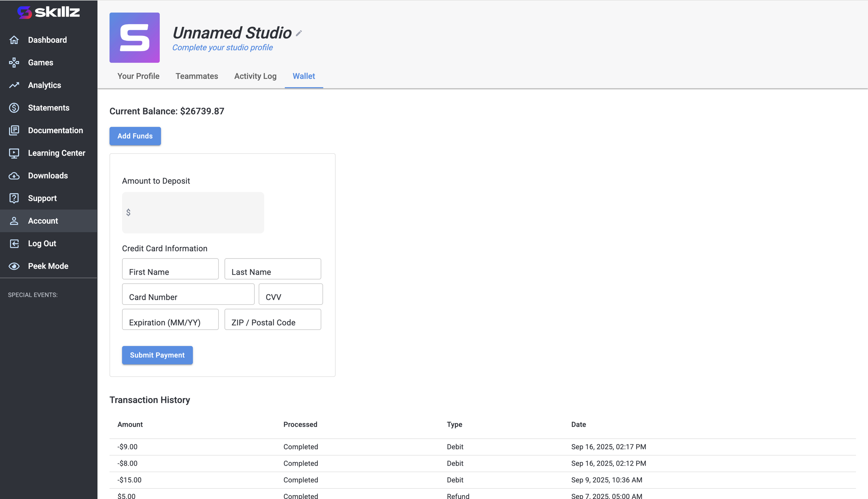Click the Amount to Deposit field
868x499 pixels.
193,212
